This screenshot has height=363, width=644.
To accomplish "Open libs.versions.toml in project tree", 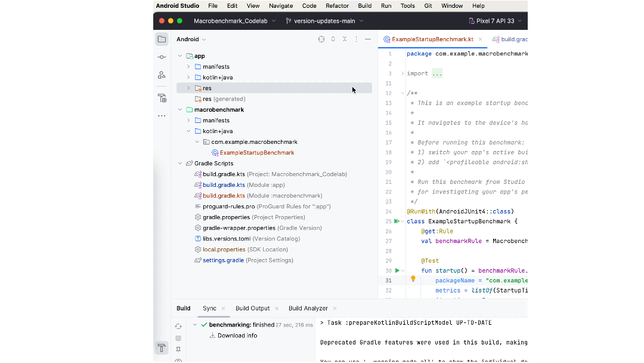I will [226, 239].
